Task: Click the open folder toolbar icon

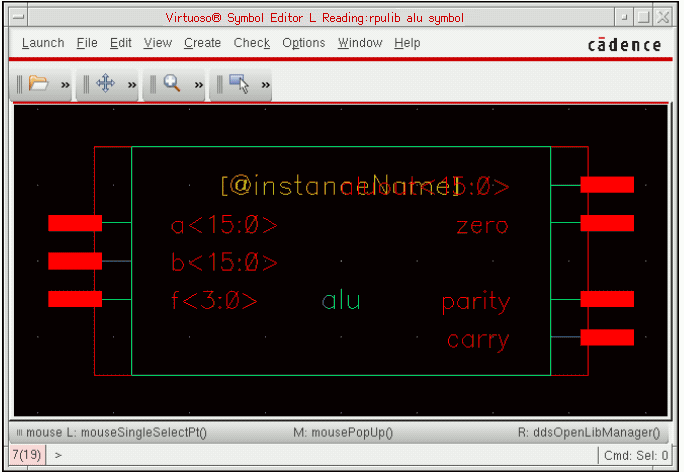Action: coord(38,85)
